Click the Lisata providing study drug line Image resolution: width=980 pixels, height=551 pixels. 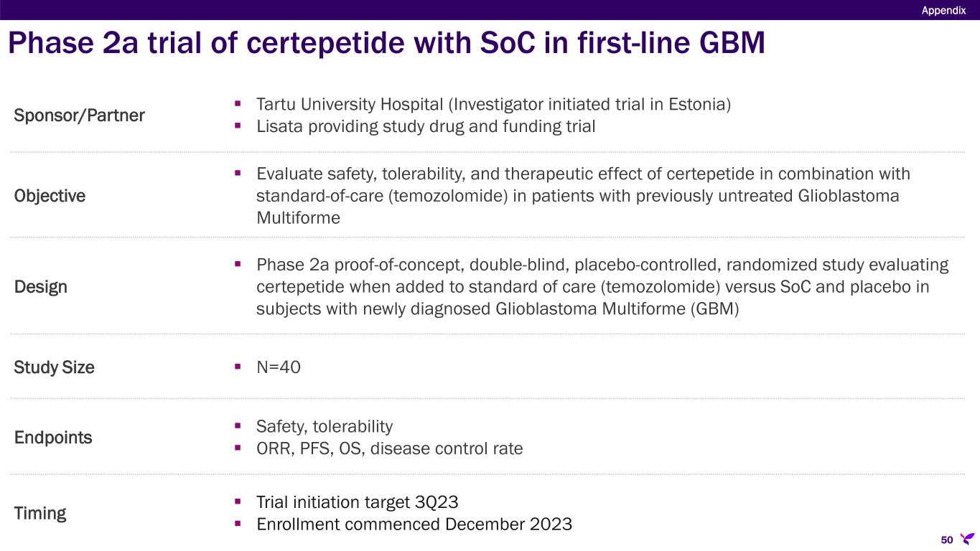tap(426, 126)
